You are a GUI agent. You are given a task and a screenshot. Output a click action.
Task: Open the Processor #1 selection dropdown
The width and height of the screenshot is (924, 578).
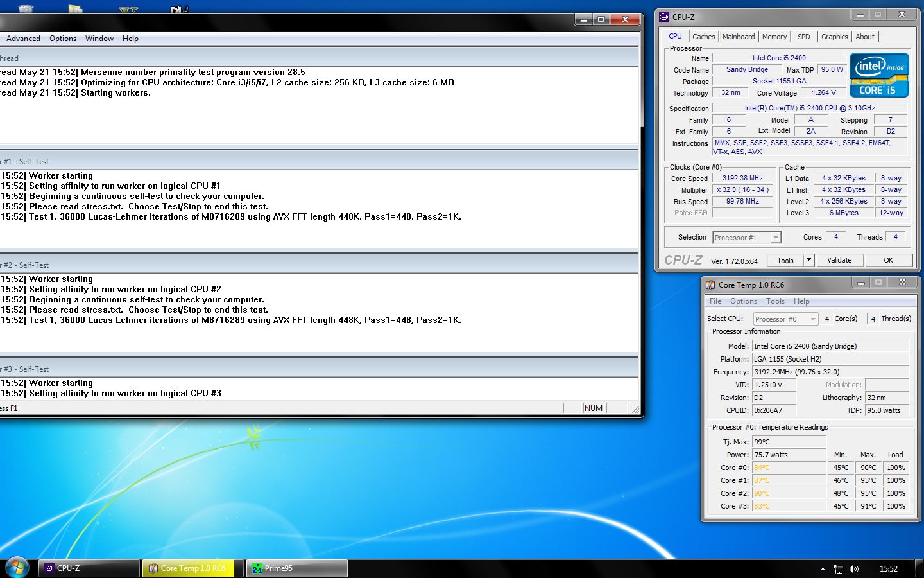747,238
